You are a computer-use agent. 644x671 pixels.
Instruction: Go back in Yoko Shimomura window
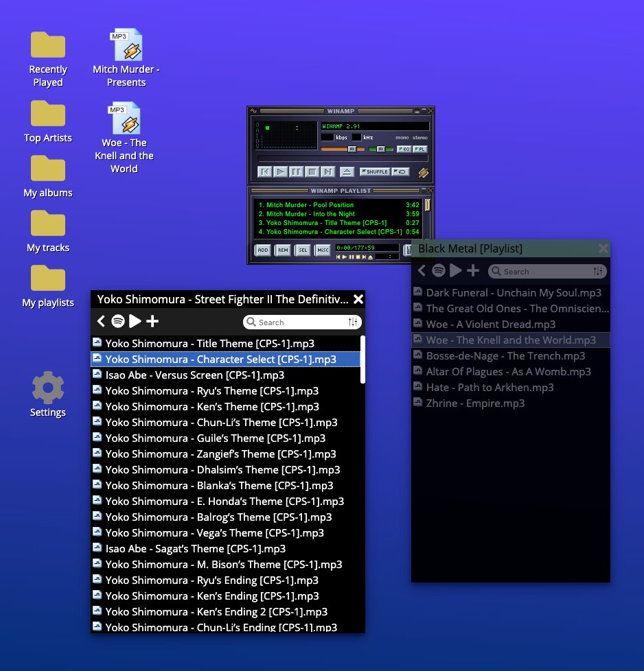pyautogui.click(x=101, y=321)
